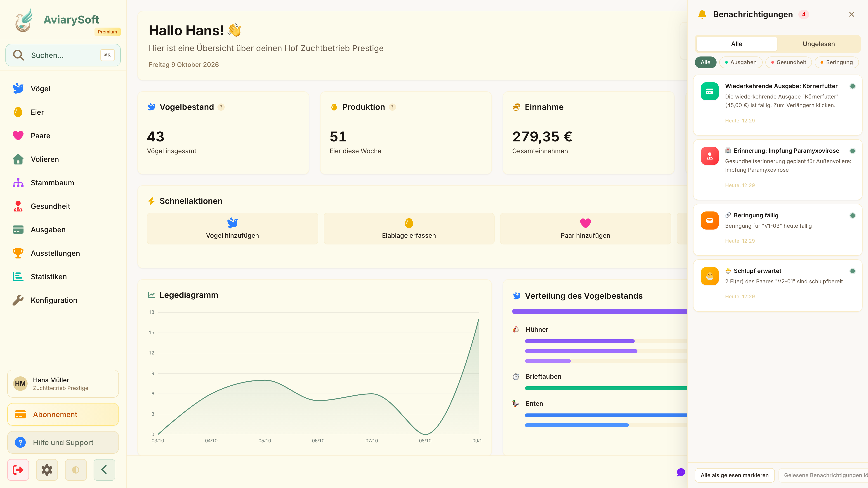The width and height of the screenshot is (868, 488).
Task: Go to Paare heart icon
Action: (x=18, y=135)
